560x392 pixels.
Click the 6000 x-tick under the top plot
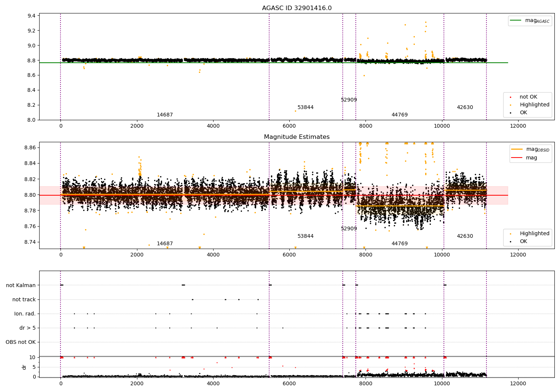(289, 126)
